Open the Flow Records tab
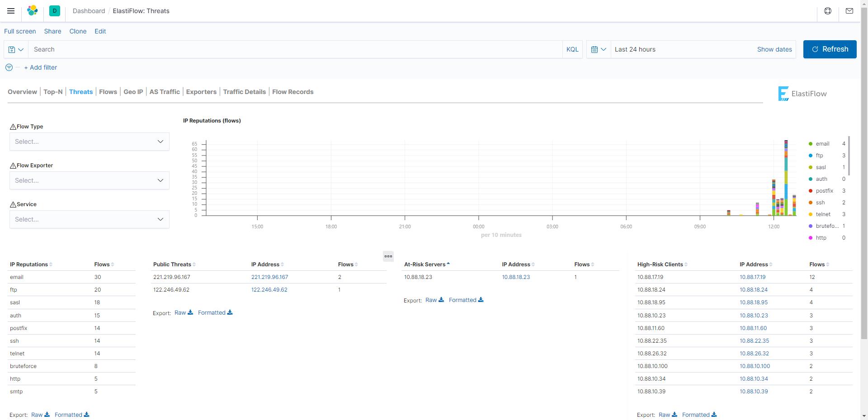This screenshot has height=420, width=868. (293, 92)
